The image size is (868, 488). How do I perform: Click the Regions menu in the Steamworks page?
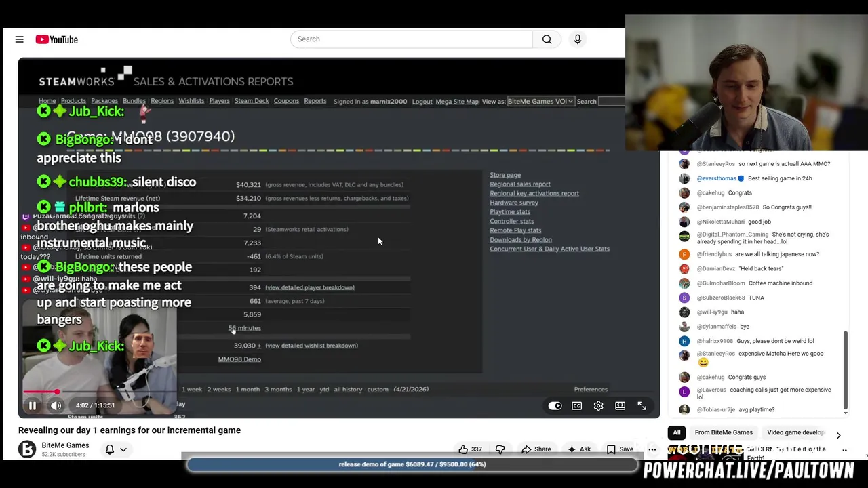tap(162, 101)
